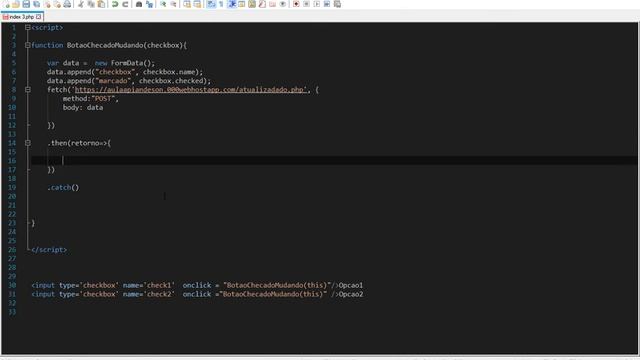Click the Cut scissors icon
640x360 pixels.
coord(81,4)
